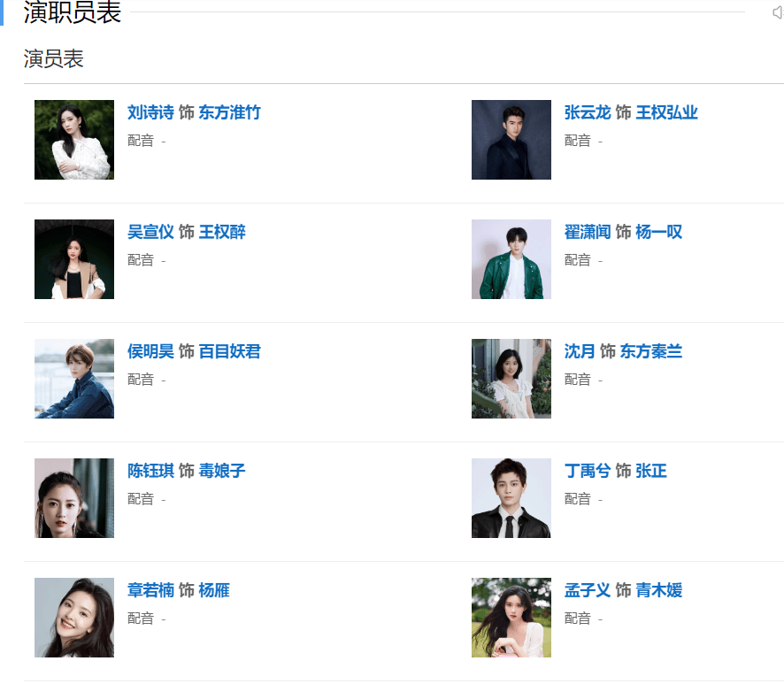Open 张云龙 portrait photo
Screen dimensions: 784x684
511,140
